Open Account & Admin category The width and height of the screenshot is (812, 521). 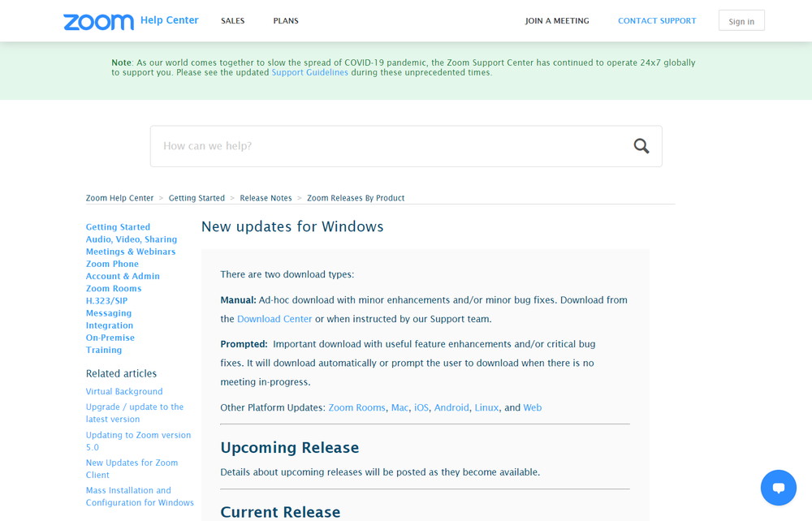pyautogui.click(x=123, y=276)
